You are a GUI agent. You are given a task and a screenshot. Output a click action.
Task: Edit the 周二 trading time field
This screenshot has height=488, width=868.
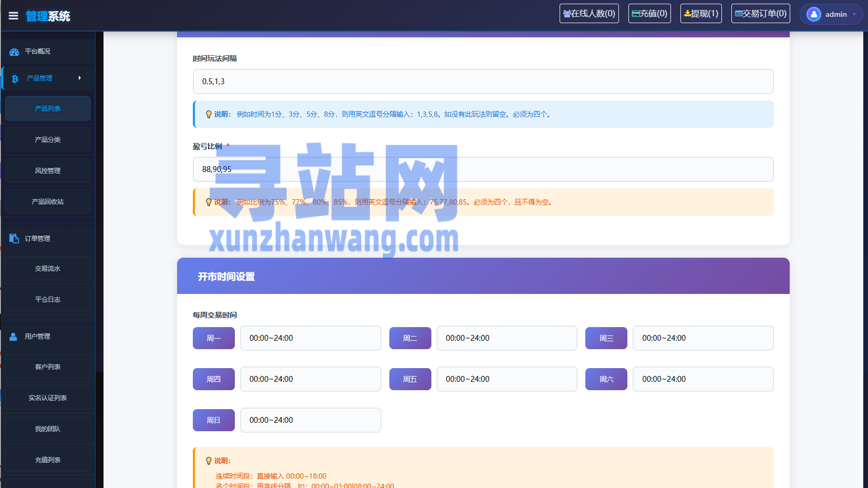click(507, 338)
